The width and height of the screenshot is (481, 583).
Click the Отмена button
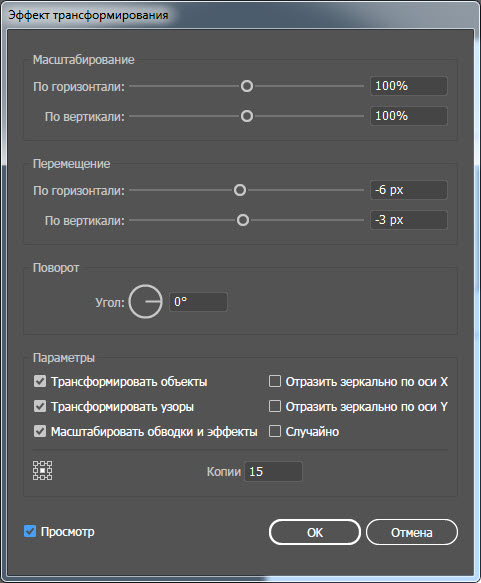(x=411, y=532)
